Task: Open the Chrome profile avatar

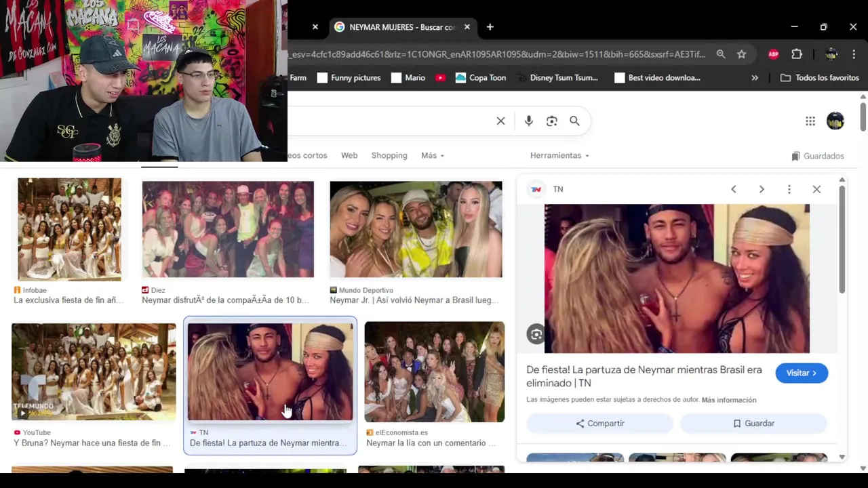Action: point(831,54)
